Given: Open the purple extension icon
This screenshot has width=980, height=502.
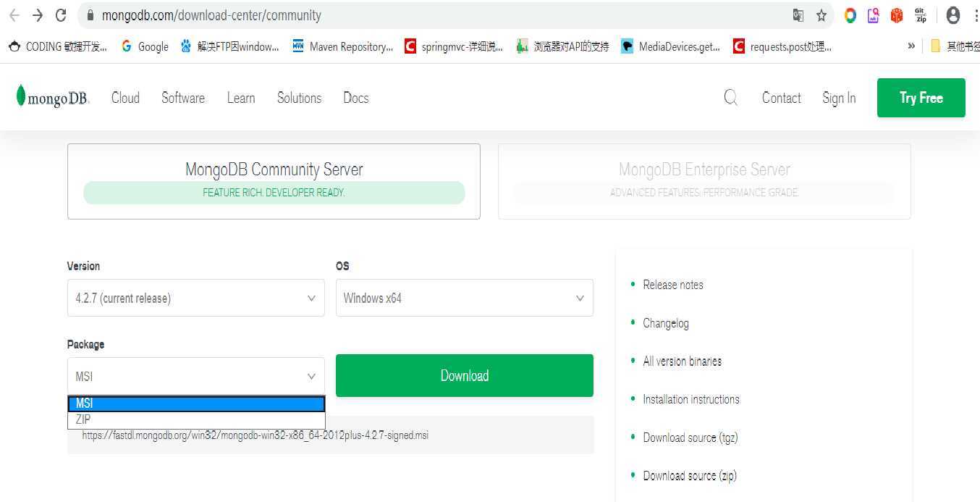Looking at the screenshot, I should click(874, 15).
